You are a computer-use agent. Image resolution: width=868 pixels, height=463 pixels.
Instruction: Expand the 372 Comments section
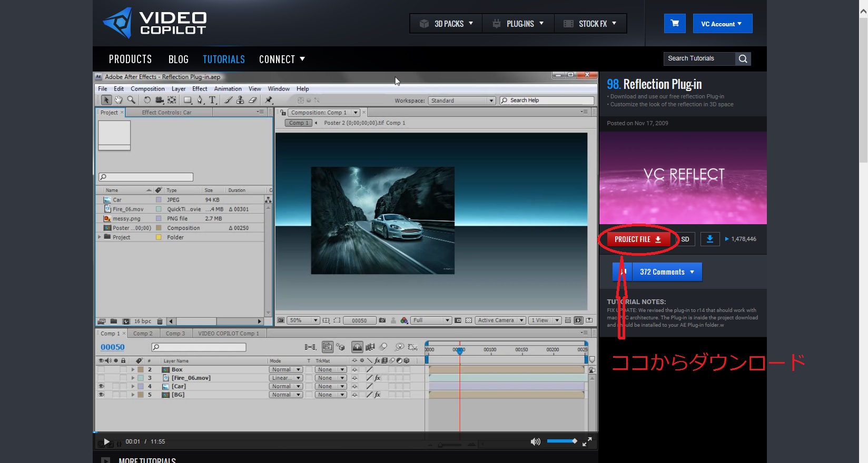coord(667,272)
